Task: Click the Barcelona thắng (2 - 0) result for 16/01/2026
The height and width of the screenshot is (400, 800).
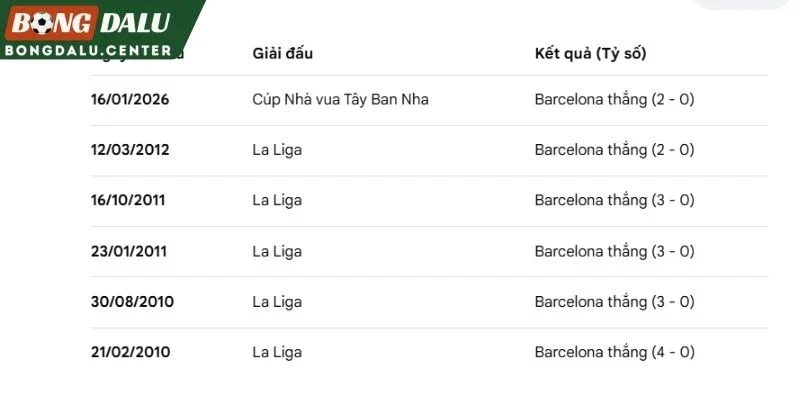Action: (614, 99)
